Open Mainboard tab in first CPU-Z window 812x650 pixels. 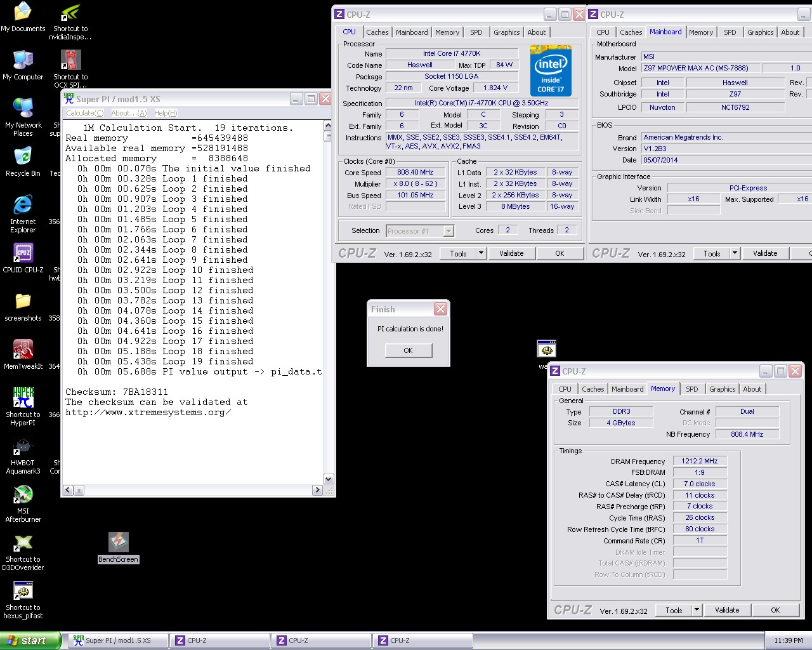[x=412, y=32]
